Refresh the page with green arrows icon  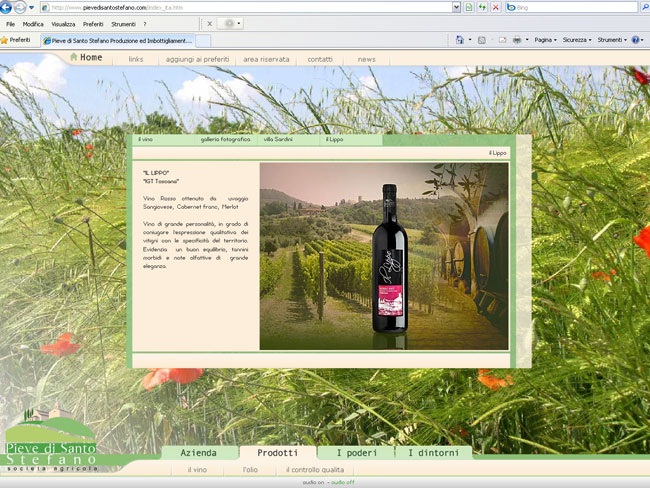[x=482, y=7]
